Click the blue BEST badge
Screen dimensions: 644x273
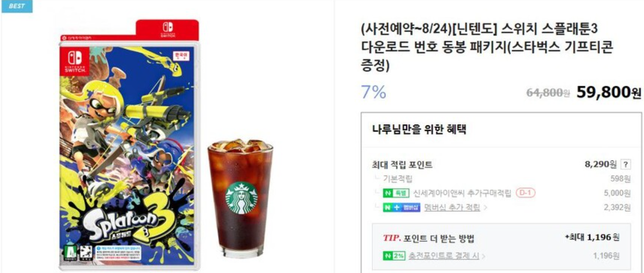click(x=17, y=6)
